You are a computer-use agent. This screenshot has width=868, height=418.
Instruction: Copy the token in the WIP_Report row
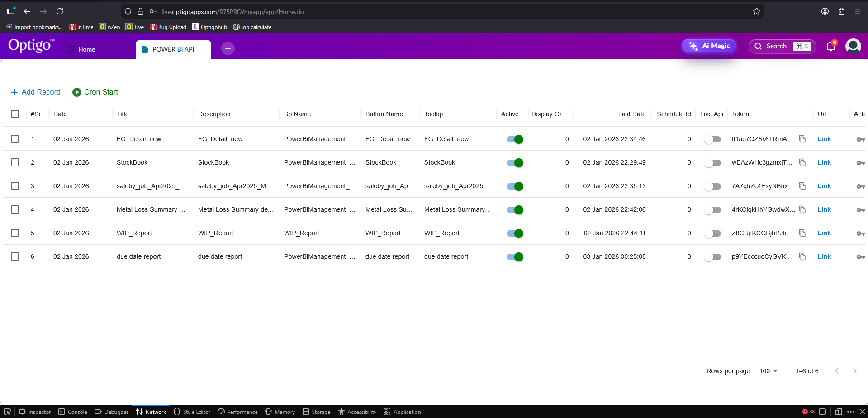pos(802,233)
